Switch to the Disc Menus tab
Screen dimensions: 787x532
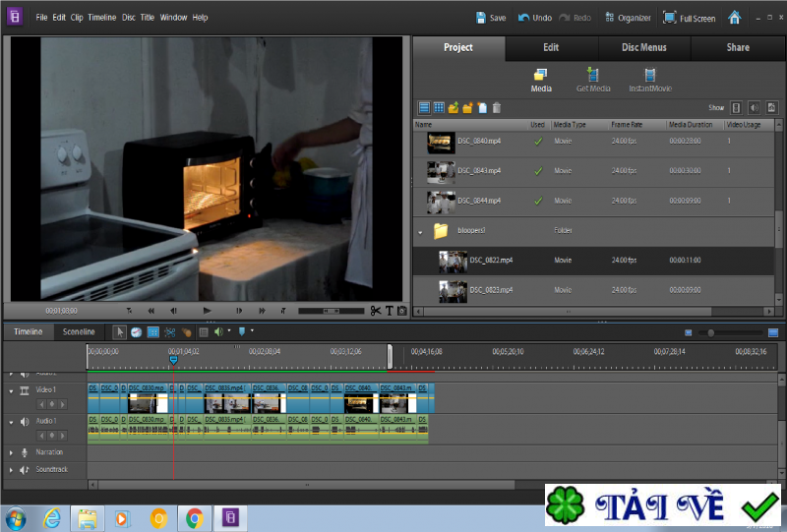644,47
